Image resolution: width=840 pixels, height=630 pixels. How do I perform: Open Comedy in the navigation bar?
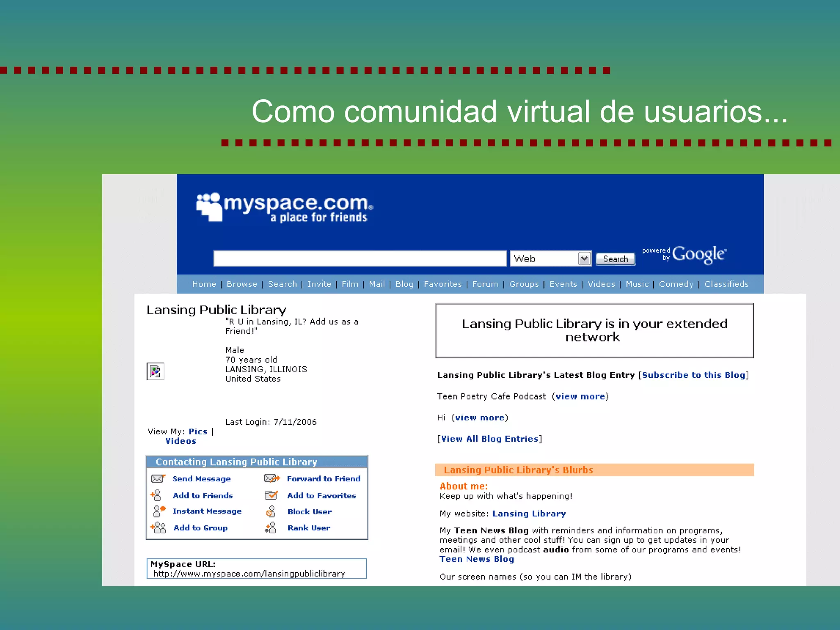[x=676, y=284]
